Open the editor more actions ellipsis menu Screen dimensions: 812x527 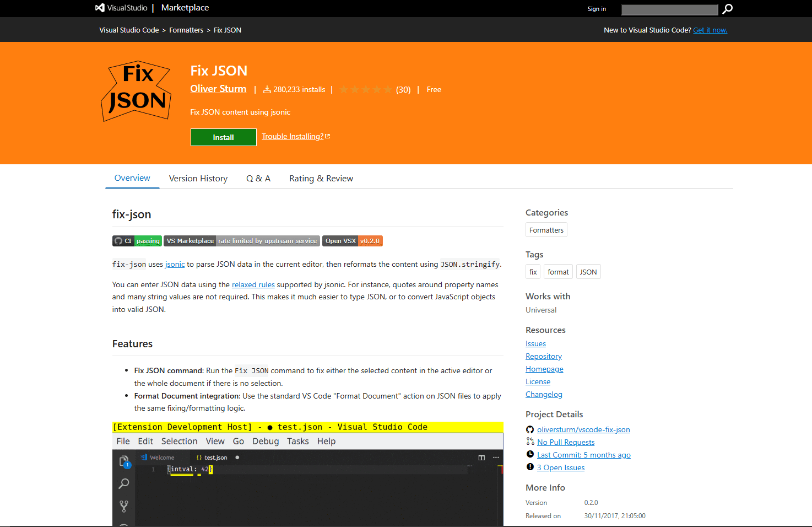pos(495,458)
